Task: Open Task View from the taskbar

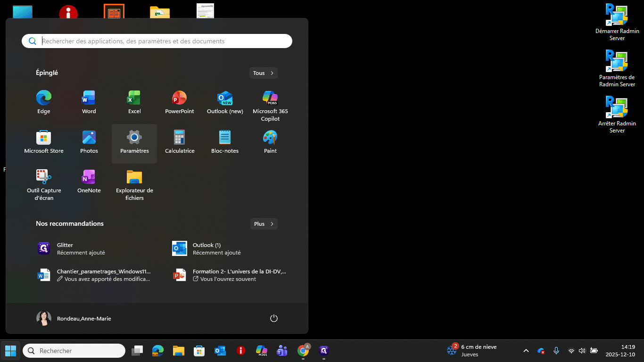Action: (x=137, y=351)
